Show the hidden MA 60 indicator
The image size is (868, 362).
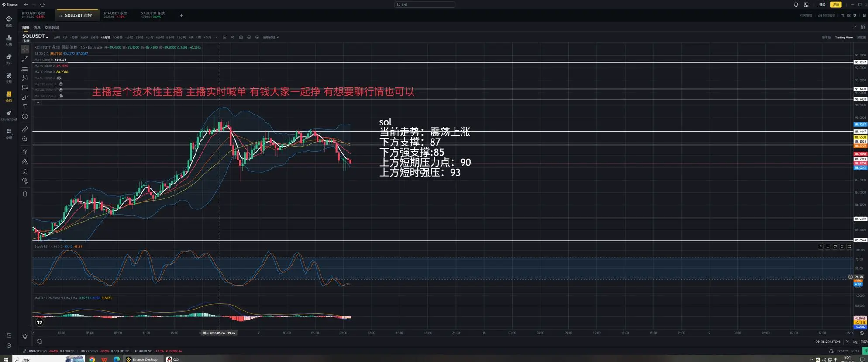59,78
